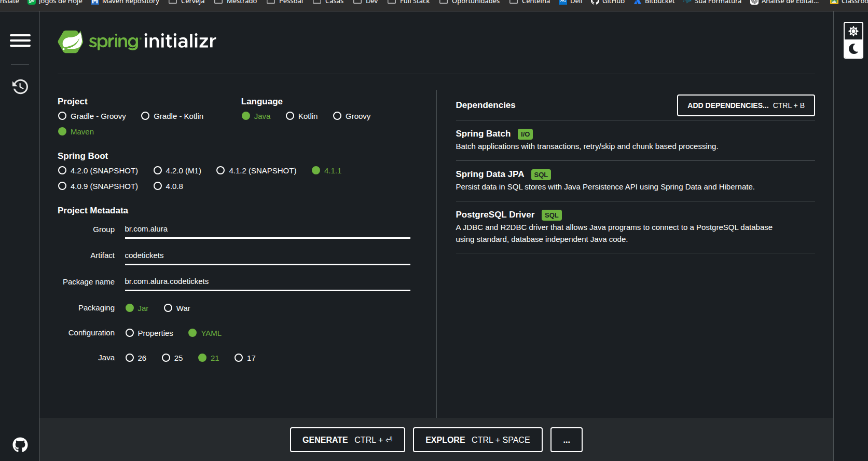Viewport: 868px width, 461px height.
Task: Edit the Artifact field codetickets
Action: point(268,255)
